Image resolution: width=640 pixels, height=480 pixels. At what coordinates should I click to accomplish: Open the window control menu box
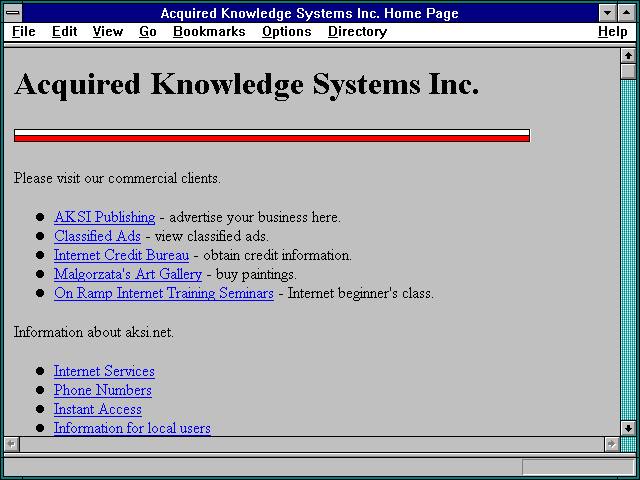pyautogui.click(x=13, y=13)
